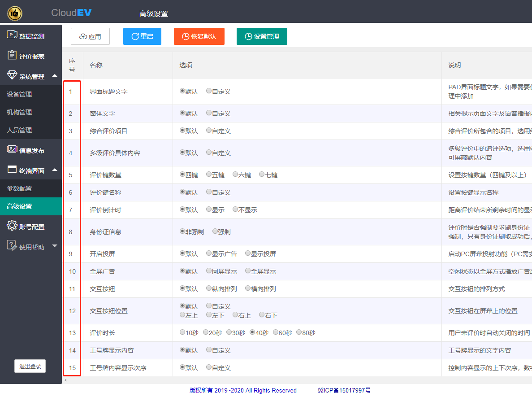Click the clock icon on 设置管理
The height and width of the screenshot is (397, 532).
[248, 36]
